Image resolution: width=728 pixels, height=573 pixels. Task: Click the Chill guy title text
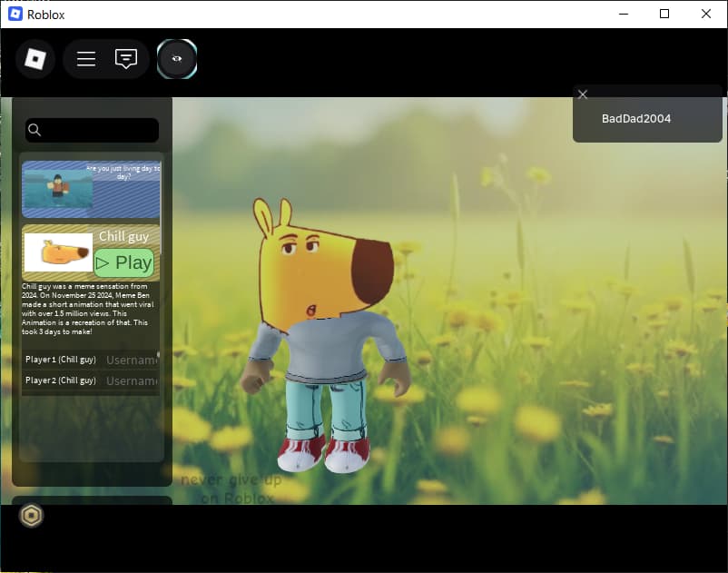tap(123, 236)
